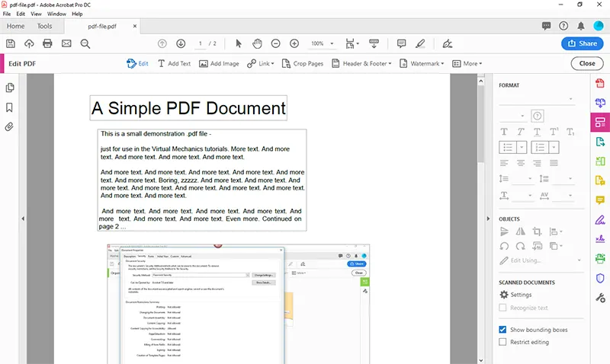Open the zoom level dropdown
This screenshot has height=364, width=610.
[x=332, y=43]
